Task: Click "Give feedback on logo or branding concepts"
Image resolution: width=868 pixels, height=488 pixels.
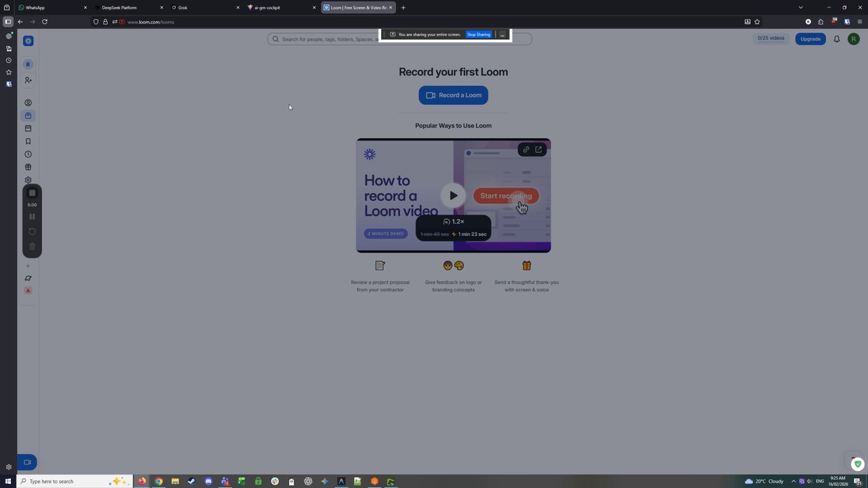Action: [x=453, y=286]
